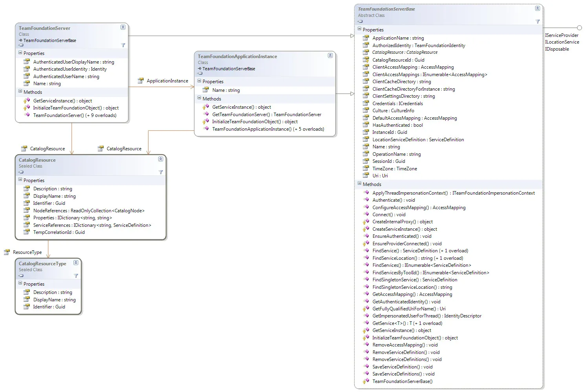
Task: Click property icon beside HasAuthenticated
Action: coord(366,125)
